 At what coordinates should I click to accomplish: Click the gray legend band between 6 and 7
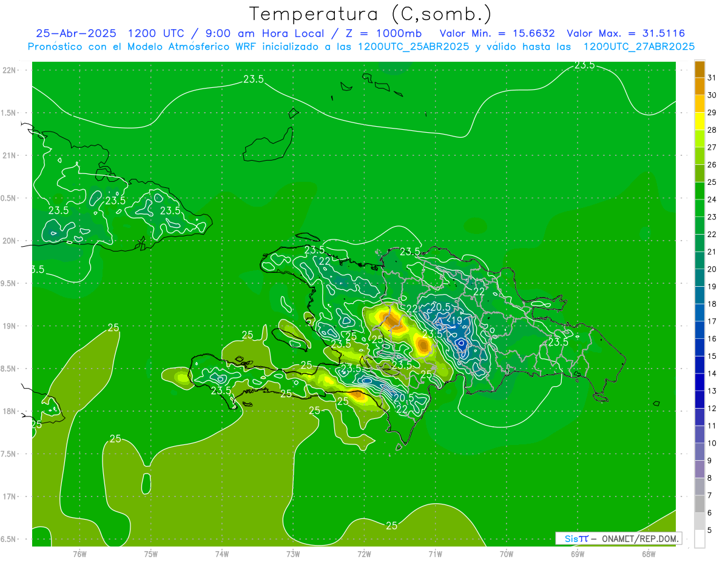pos(699,504)
